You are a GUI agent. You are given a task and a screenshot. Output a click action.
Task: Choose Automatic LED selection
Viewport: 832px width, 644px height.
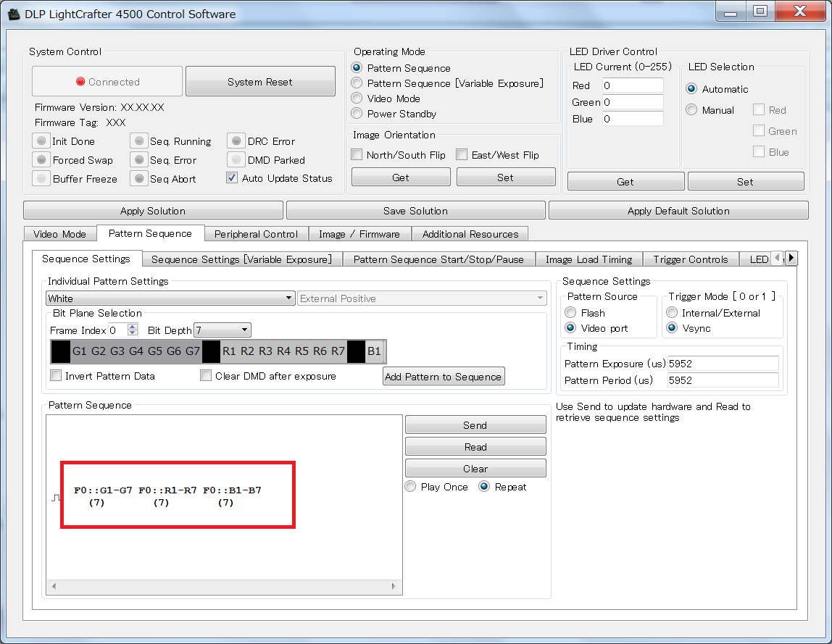(x=691, y=88)
